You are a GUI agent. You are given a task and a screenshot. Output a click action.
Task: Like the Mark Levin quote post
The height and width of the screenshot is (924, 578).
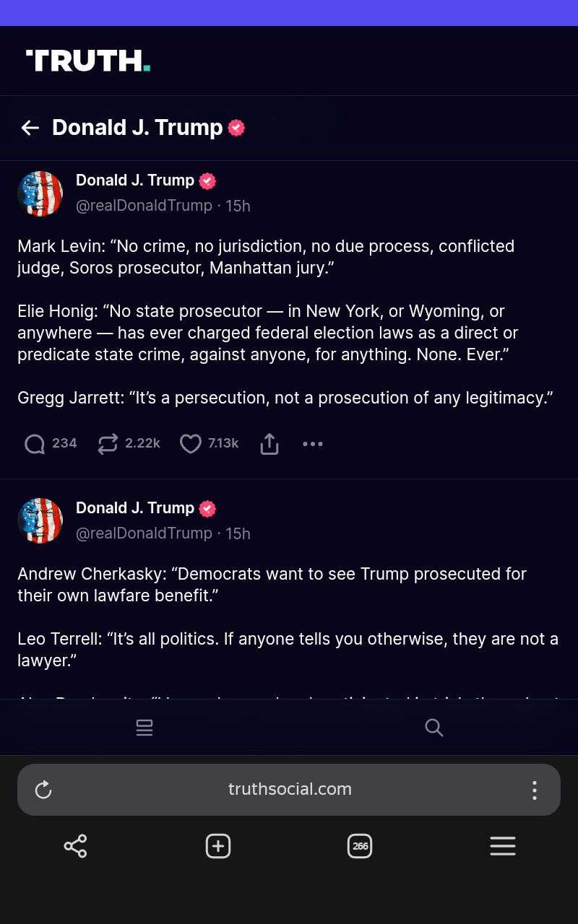click(x=190, y=443)
